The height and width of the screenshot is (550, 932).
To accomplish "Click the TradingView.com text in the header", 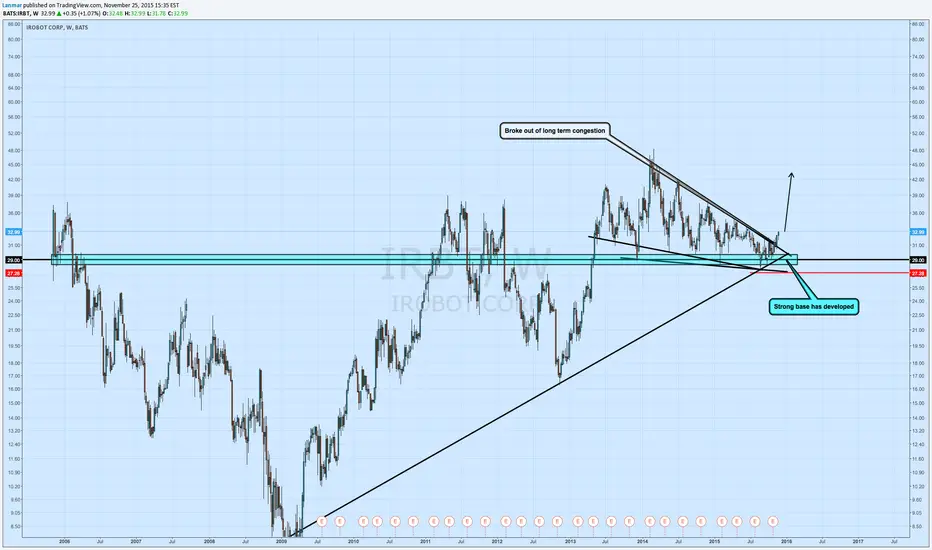I will click(x=79, y=5).
